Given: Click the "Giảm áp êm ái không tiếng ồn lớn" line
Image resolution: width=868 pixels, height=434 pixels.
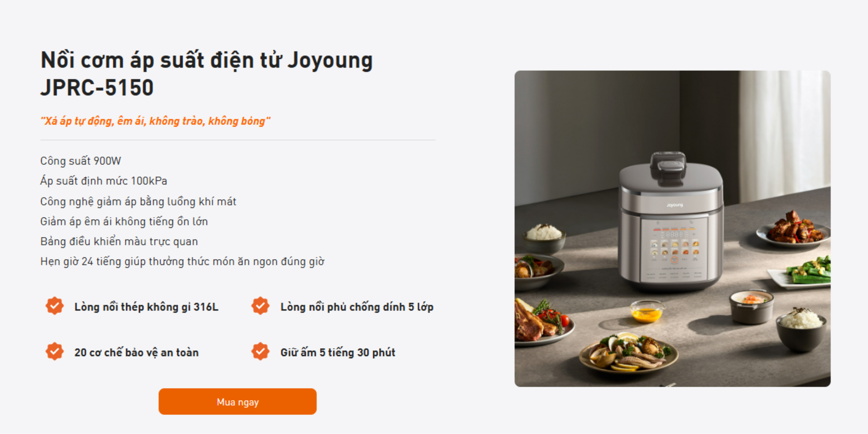Looking at the screenshot, I should point(124,221).
